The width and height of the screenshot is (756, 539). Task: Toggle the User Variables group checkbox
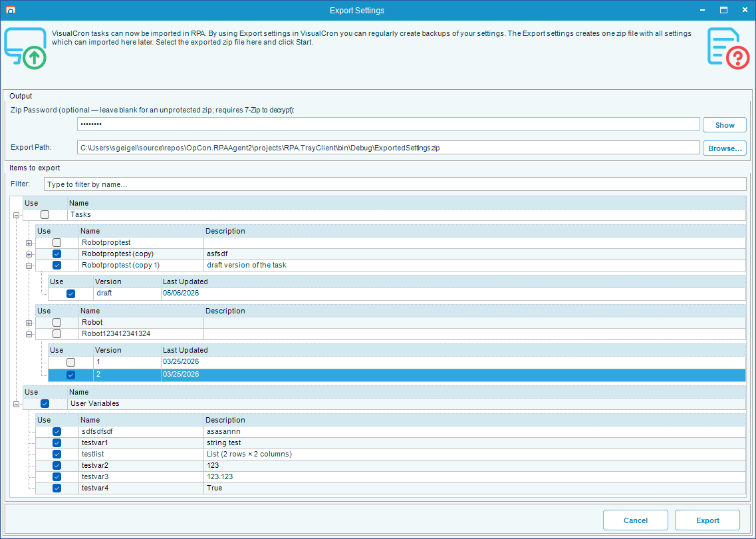click(x=45, y=403)
